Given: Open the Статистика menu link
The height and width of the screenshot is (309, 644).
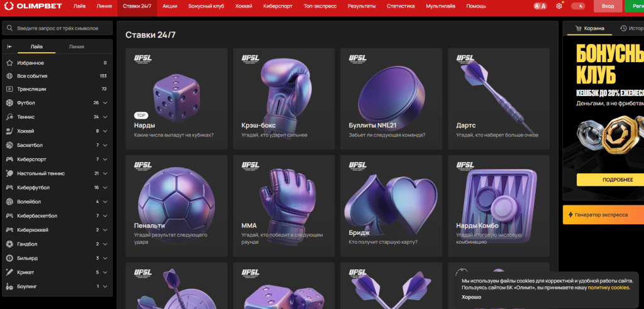Looking at the screenshot, I should (x=401, y=6).
